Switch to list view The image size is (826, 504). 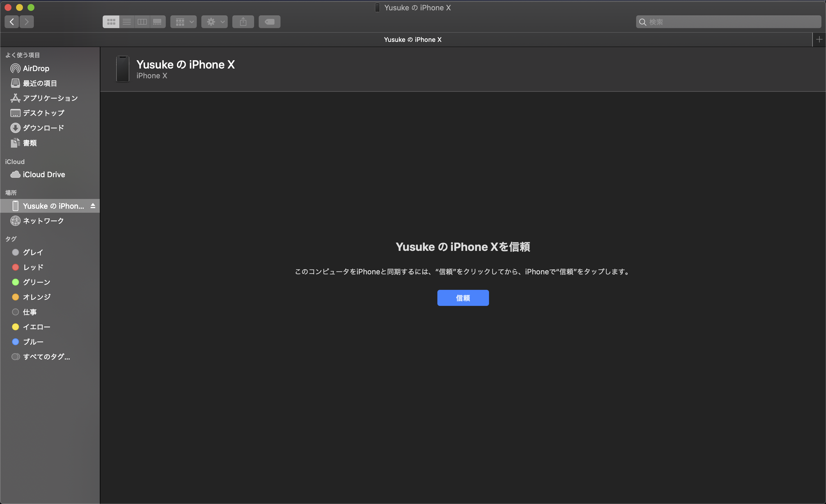click(x=127, y=22)
